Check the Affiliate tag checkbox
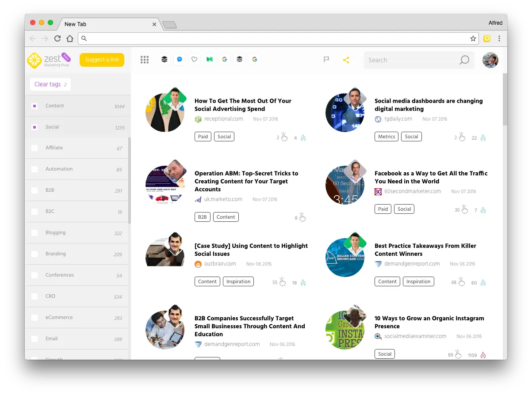Image resolution: width=532 pixels, height=395 pixels. click(x=34, y=148)
